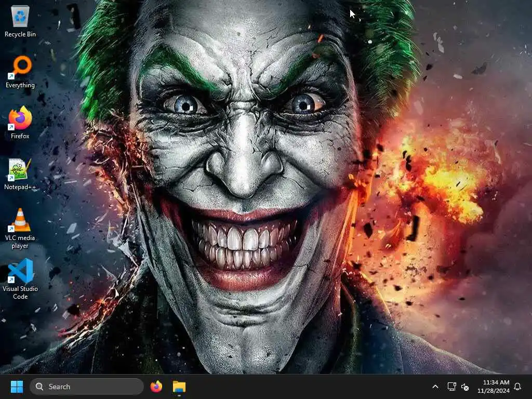Image resolution: width=532 pixels, height=399 pixels.
Task: Open the network status tray icon
Action: tap(451, 387)
